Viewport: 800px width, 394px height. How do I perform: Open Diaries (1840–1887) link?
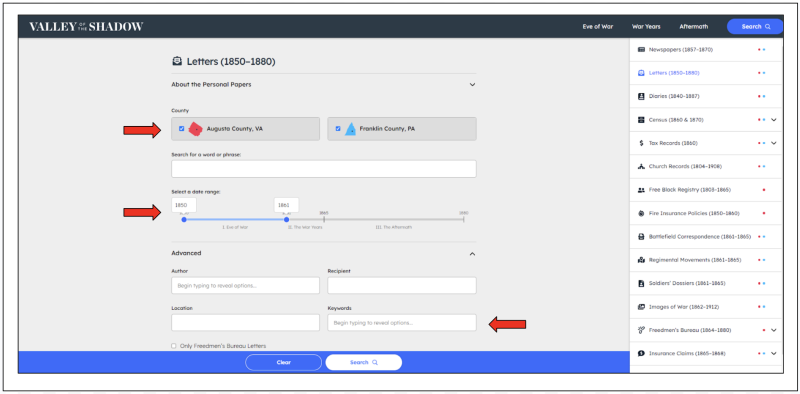674,96
